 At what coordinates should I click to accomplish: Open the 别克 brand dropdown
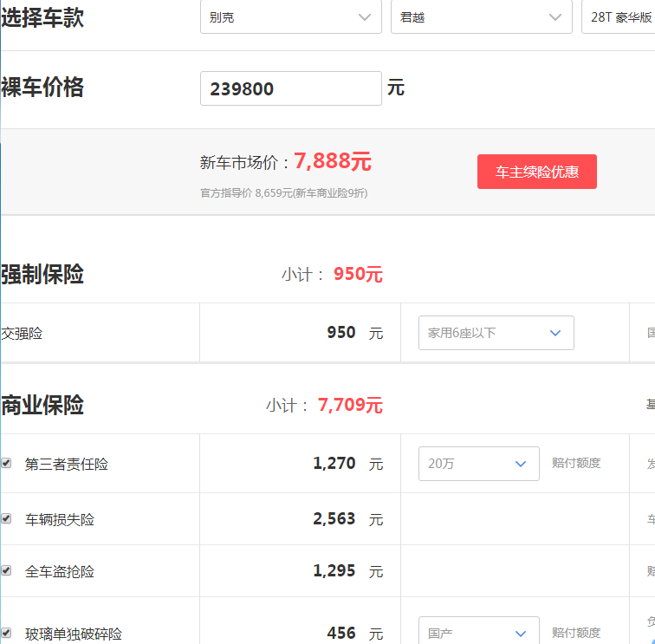291,16
